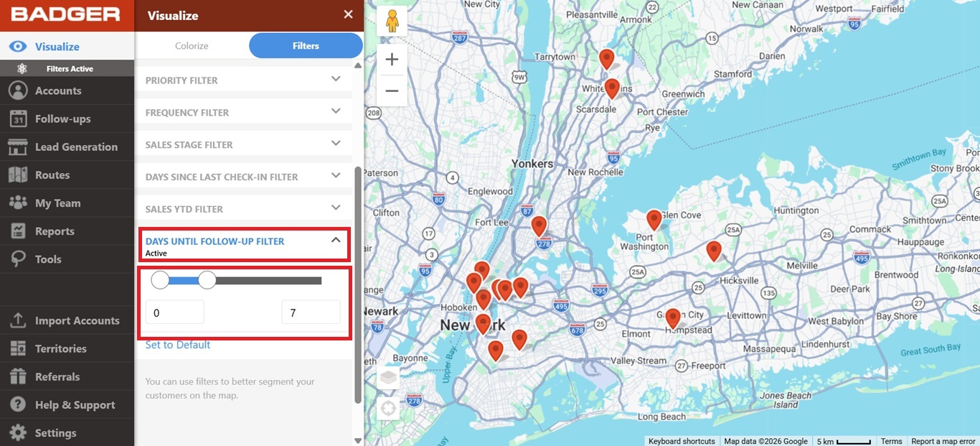
Task: Click the filter panel scrollbar up arrow
Action: tap(358, 65)
